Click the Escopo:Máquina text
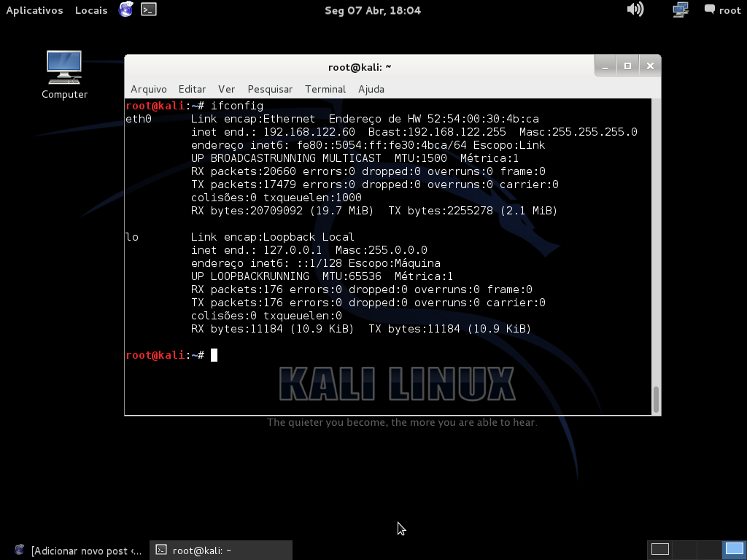 (395, 262)
